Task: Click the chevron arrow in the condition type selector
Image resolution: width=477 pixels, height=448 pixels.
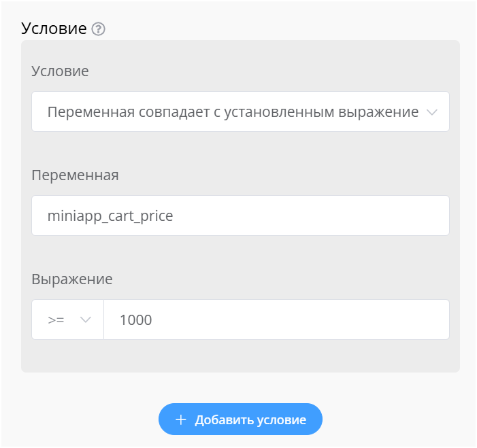Action: (431, 112)
